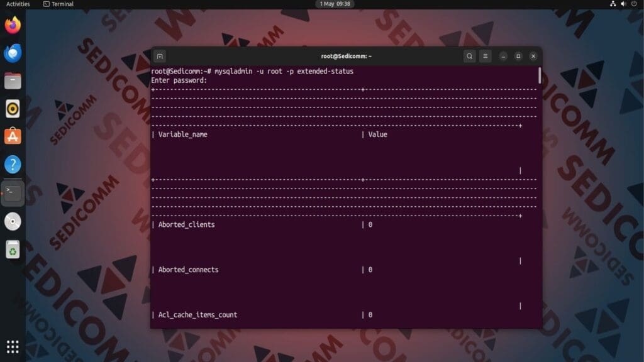Open the terminal hamburger menu
644x362 pixels.
(x=485, y=56)
